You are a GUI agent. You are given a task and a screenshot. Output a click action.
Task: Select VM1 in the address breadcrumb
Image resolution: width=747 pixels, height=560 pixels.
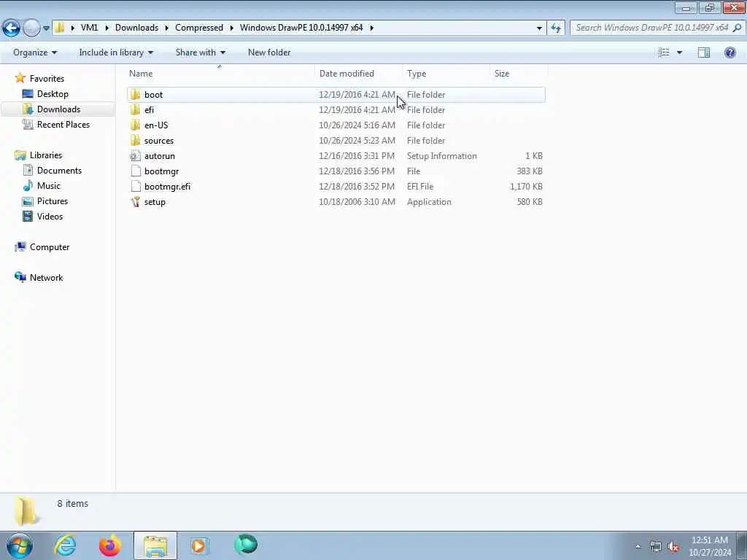tap(89, 28)
